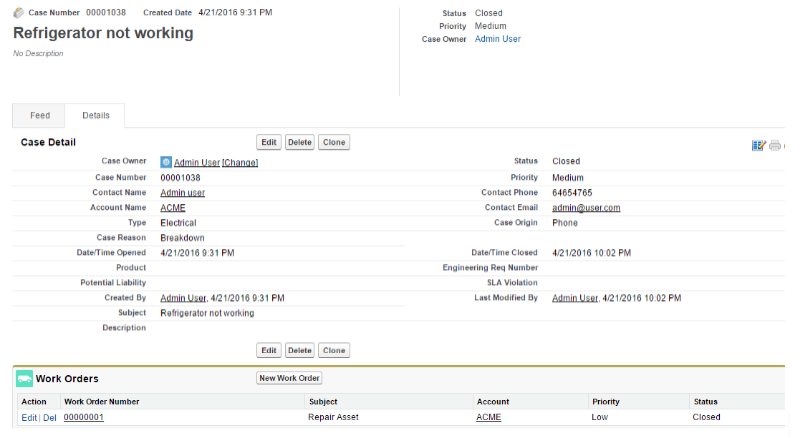Click the Admin User avatar icon
Image resolution: width=810 pixels, height=438 pixels.
pyautogui.click(x=166, y=161)
